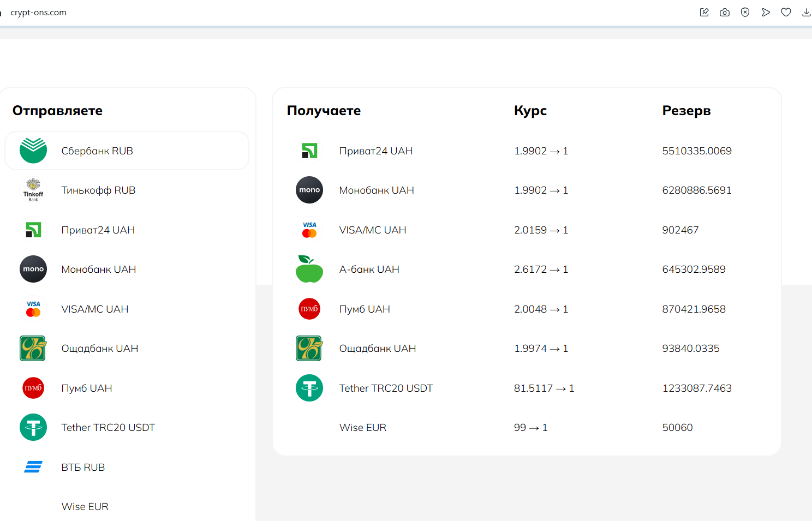Viewport: 812px width, 521px height.
Task: Click the crypt-ons.com address bar
Action: pos(38,12)
